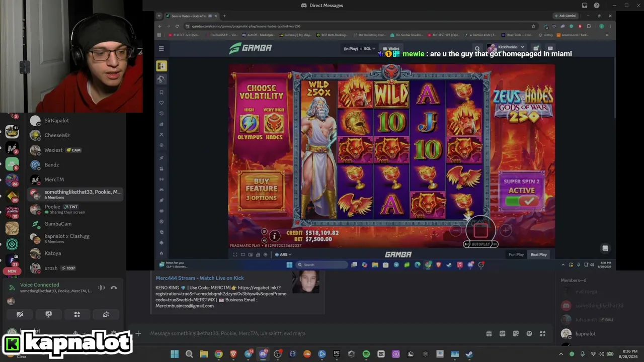Increase the bet with plus button
Screen dimensions: 644x362
click(x=505, y=230)
